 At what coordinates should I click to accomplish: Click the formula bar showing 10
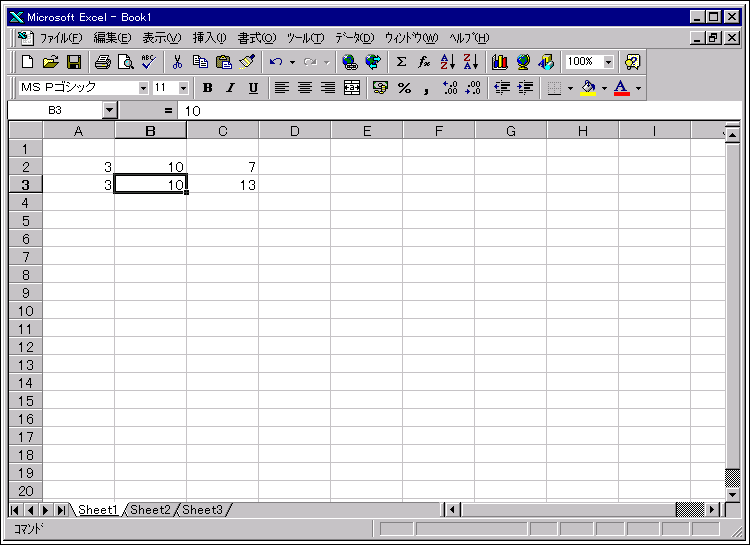pos(459,111)
